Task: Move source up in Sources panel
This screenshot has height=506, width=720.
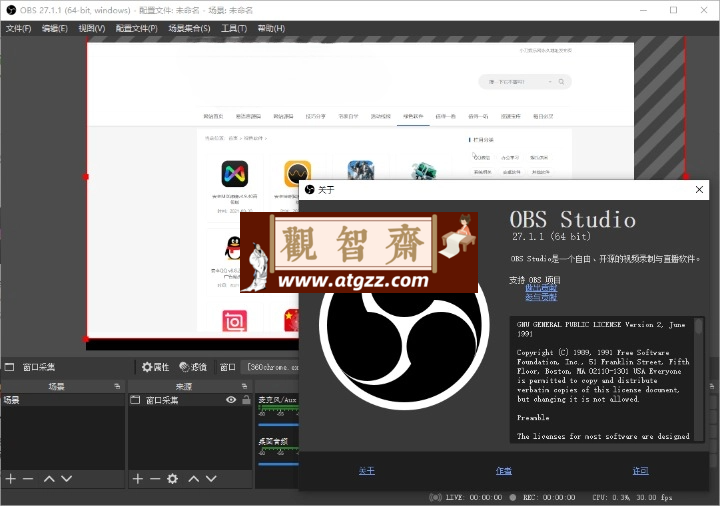Action: pos(194,479)
